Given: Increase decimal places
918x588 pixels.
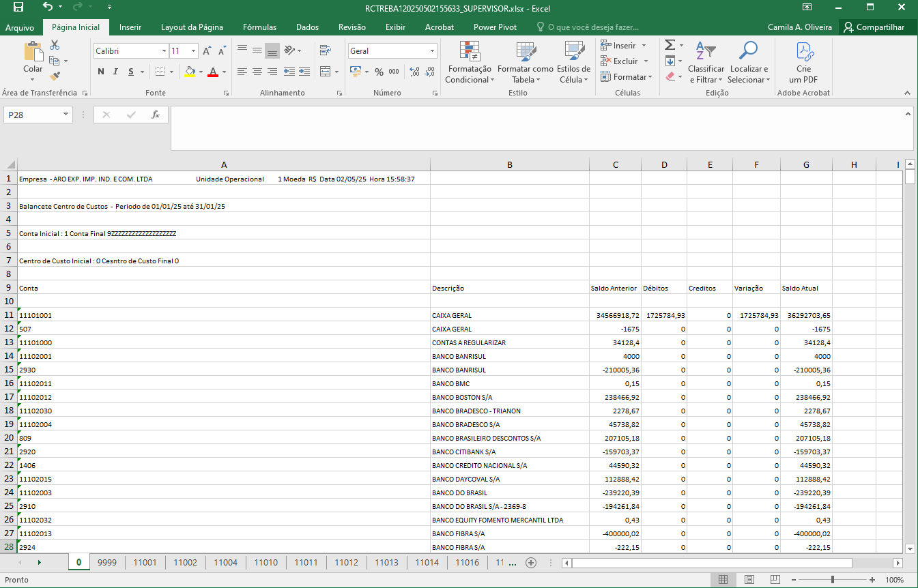Looking at the screenshot, I should coord(414,72).
